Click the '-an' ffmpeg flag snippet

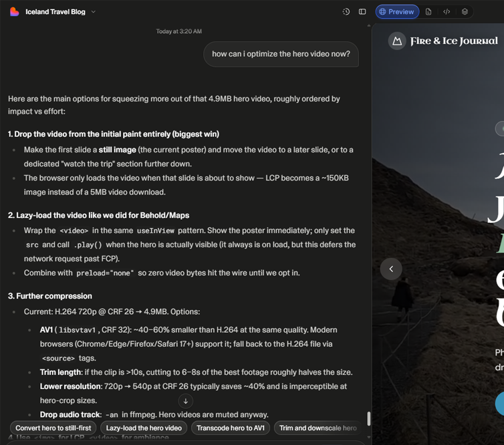(112, 415)
